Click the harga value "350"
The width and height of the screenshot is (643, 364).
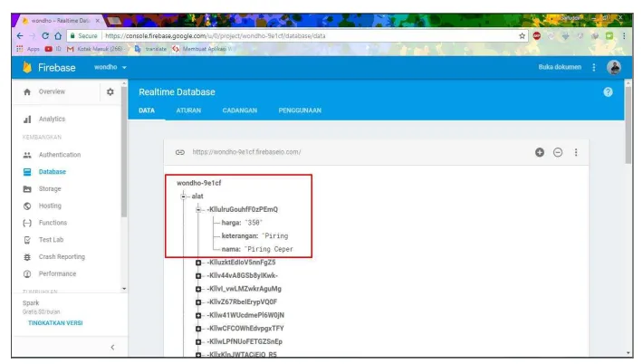click(254, 223)
